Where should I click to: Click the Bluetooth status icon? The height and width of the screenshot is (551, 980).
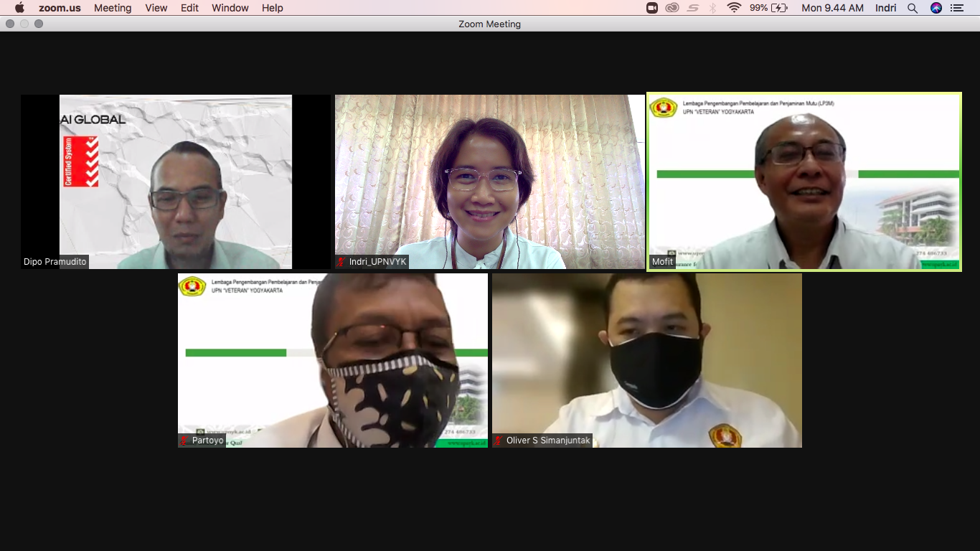tap(712, 8)
